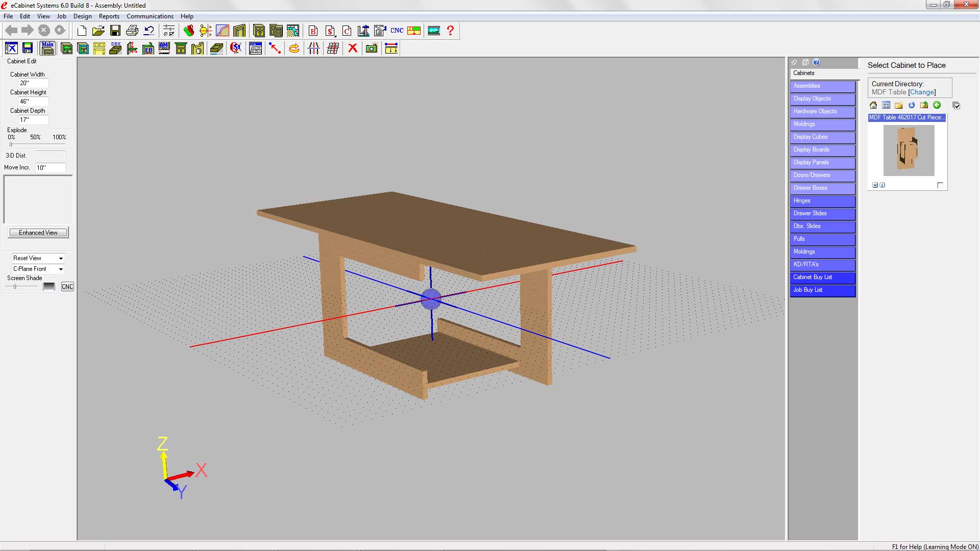Click the red question mark help icon
The height and width of the screenshot is (551, 980).
coord(450,31)
